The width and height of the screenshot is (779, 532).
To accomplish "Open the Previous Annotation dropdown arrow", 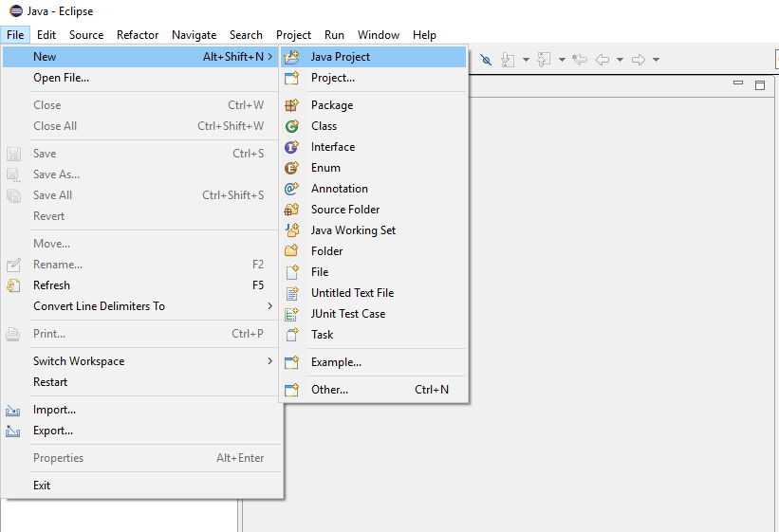I will click(562, 60).
